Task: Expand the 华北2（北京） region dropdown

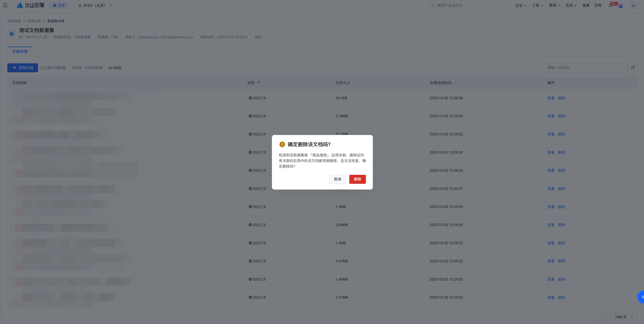Action: 95,5
